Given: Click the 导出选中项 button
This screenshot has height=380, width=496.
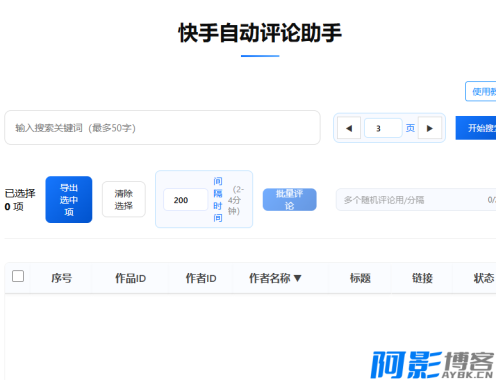Looking at the screenshot, I should (69, 199).
